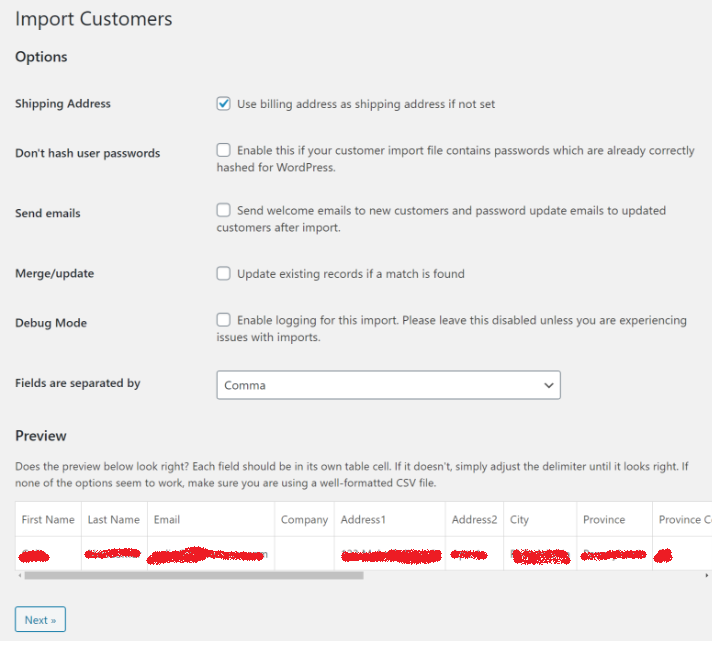Open the Fields are separated by dropdown
Image resolution: width=712 pixels, height=655 pixels.
388,385
